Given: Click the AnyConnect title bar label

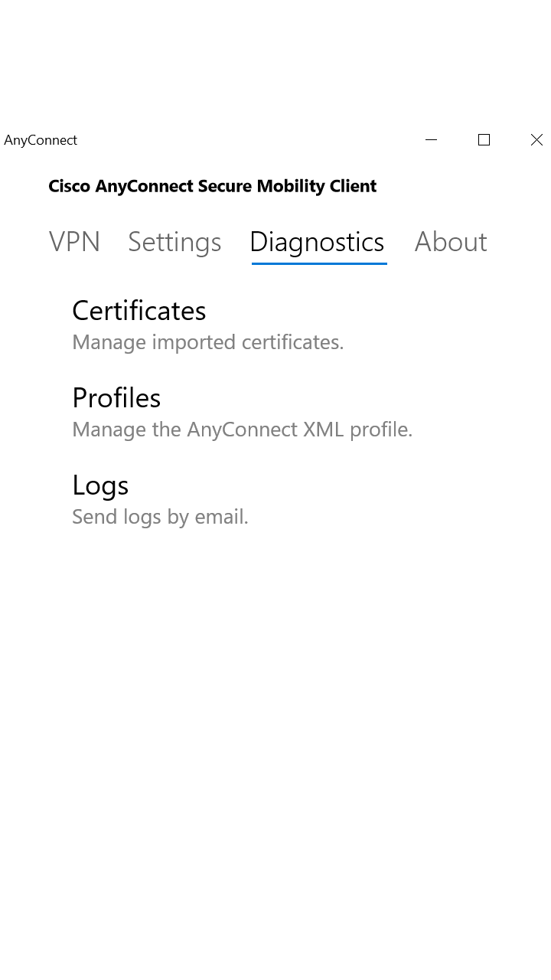Looking at the screenshot, I should click(41, 140).
